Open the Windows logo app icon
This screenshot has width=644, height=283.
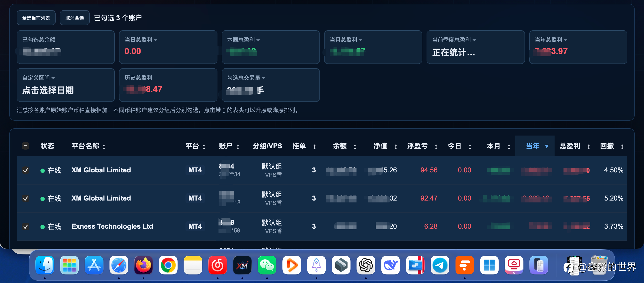point(489,265)
